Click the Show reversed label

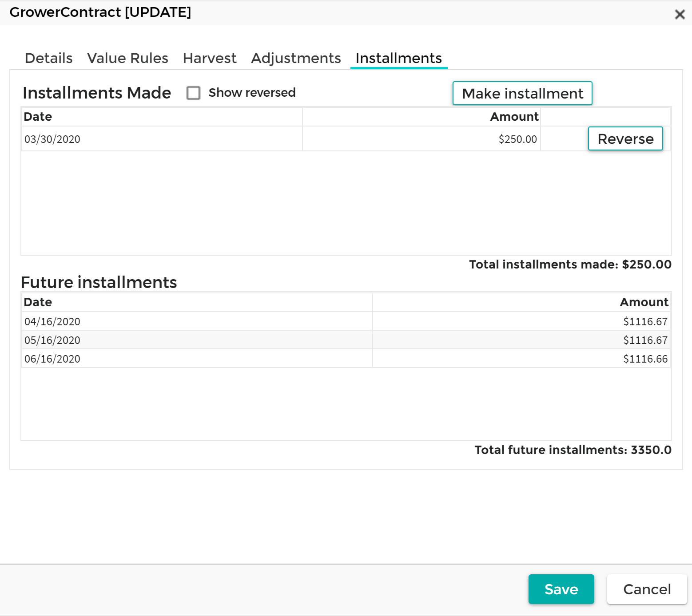[x=252, y=92]
